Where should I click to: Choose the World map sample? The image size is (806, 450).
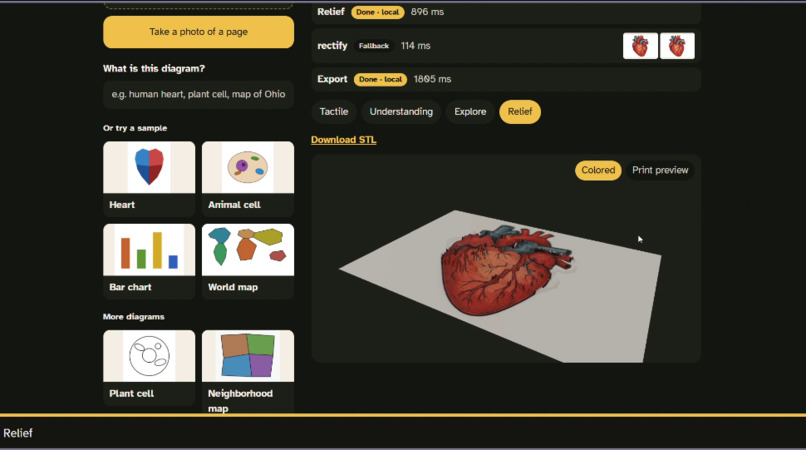[x=248, y=261]
